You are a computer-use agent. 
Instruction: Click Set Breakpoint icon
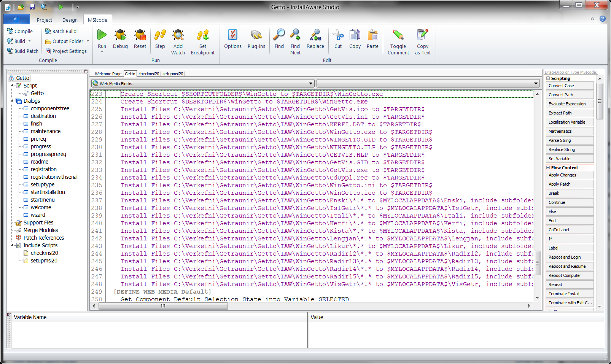pyautogui.click(x=203, y=35)
